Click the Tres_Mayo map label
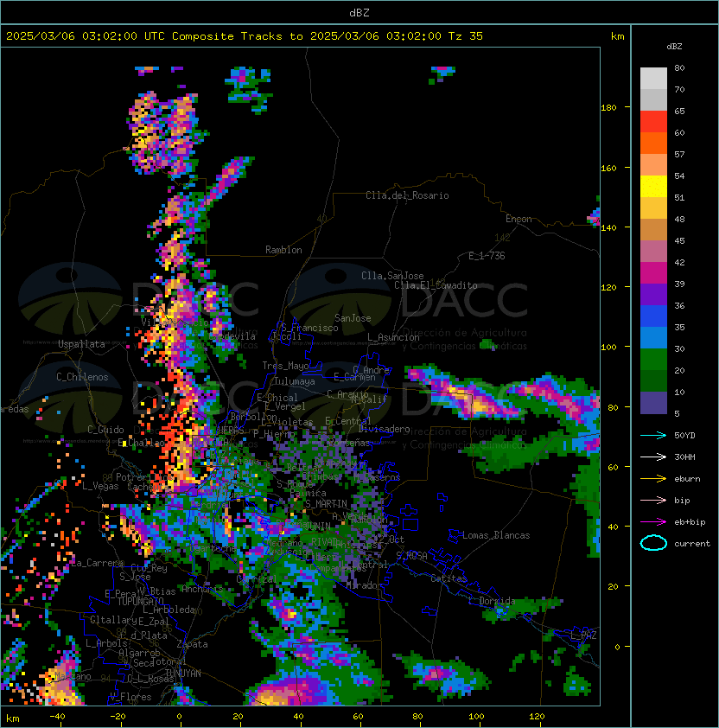The width and height of the screenshot is (719, 728). coord(285,366)
